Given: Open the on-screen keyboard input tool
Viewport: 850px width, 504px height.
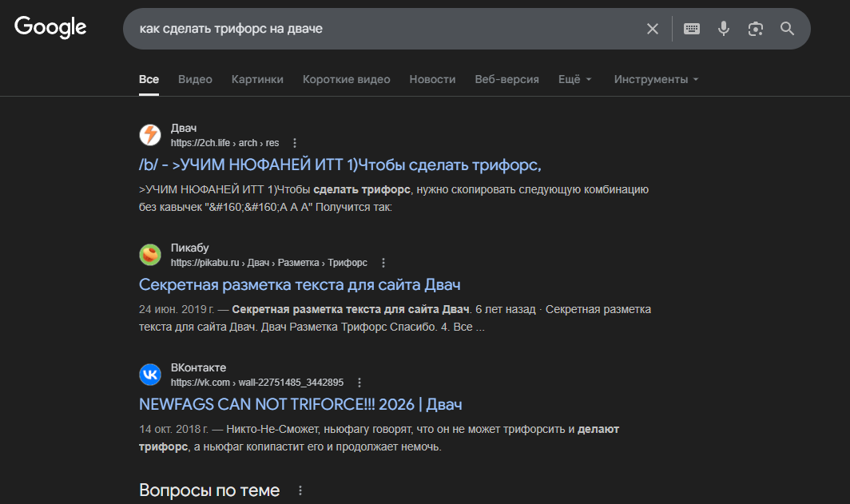Looking at the screenshot, I should coord(692,29).
